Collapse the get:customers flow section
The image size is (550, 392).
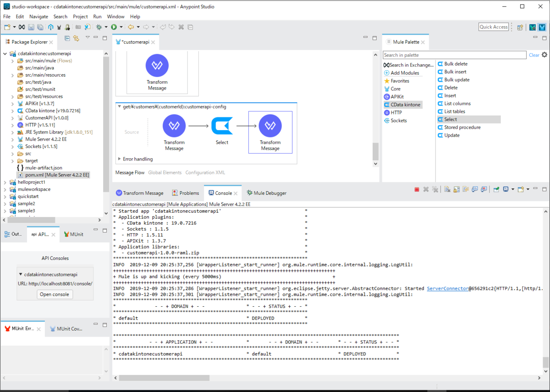click(x=119, y=106)
